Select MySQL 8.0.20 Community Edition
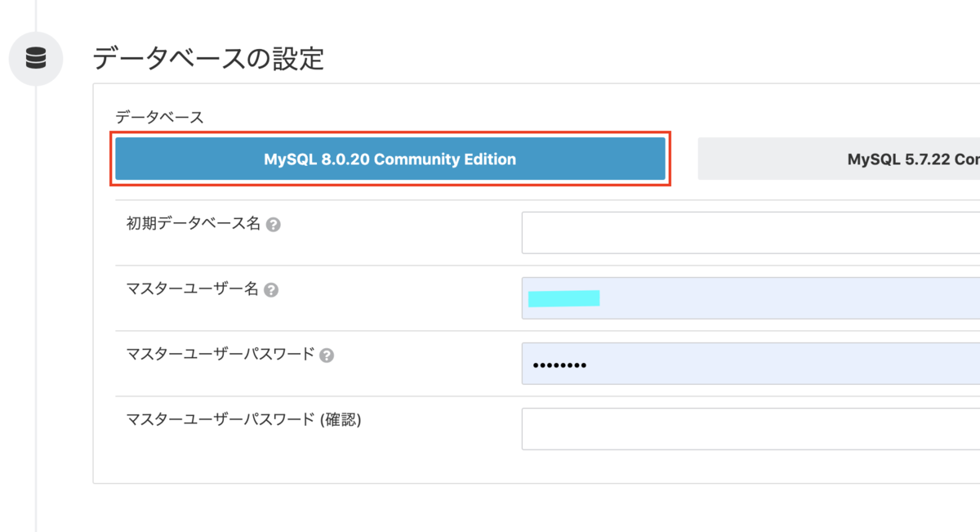This screenshot has height=532, width=980. coord(390,159)
